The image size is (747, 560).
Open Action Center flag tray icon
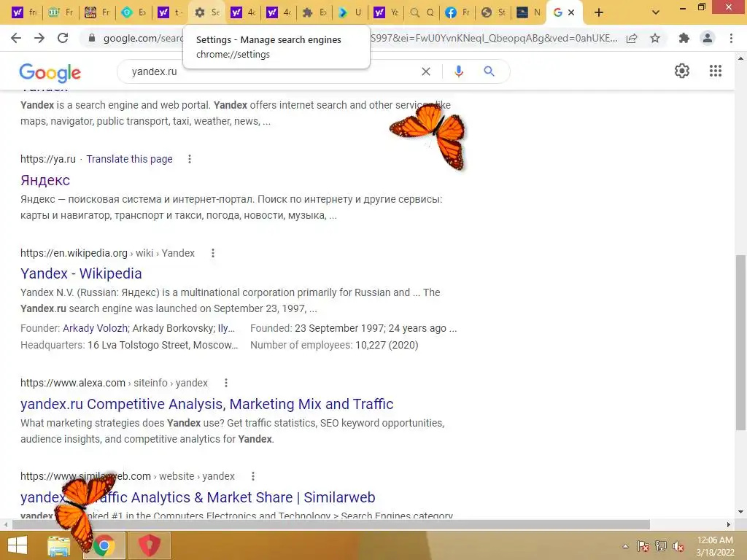coord(643,546)
